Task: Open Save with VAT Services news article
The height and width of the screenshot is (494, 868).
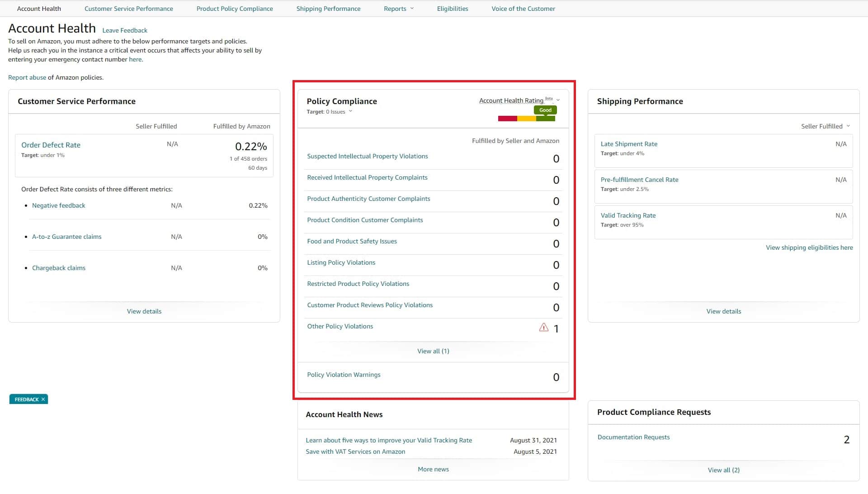Action: (x=355, y=451)
